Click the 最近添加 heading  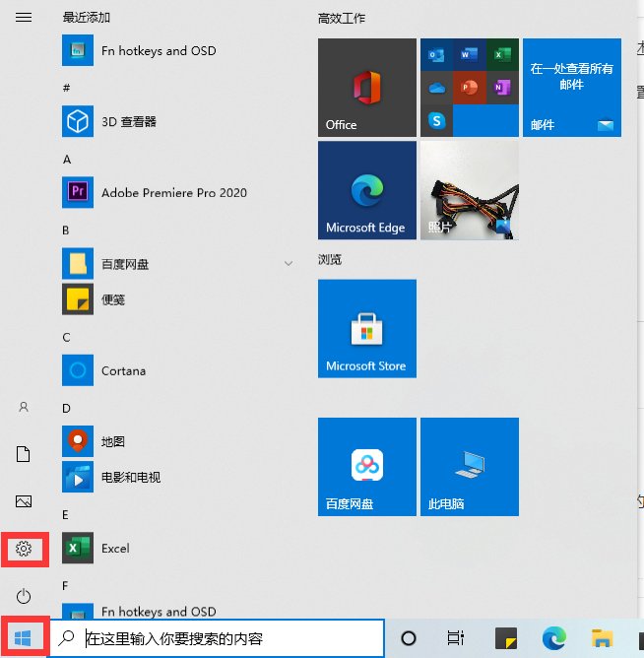[x=87, y=17]
